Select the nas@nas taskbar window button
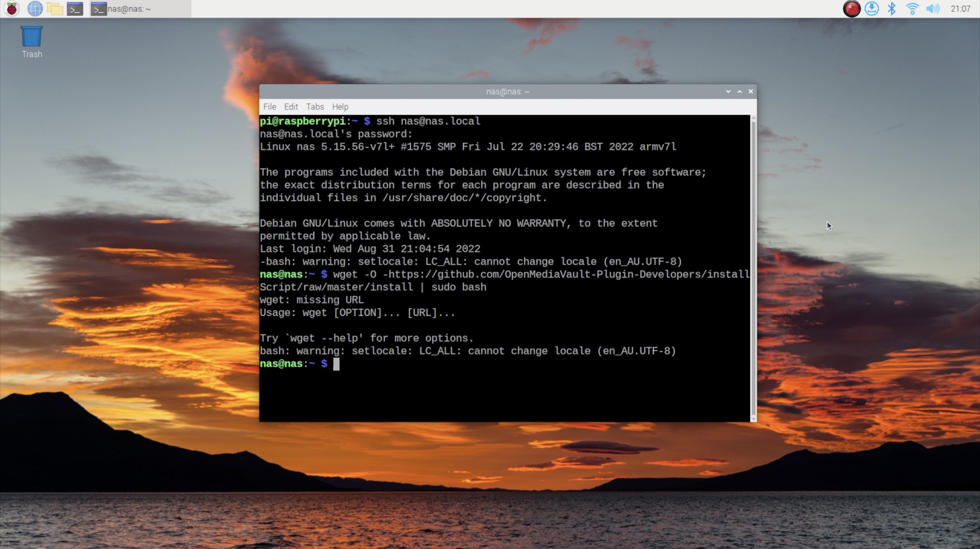 click(140, 8)
